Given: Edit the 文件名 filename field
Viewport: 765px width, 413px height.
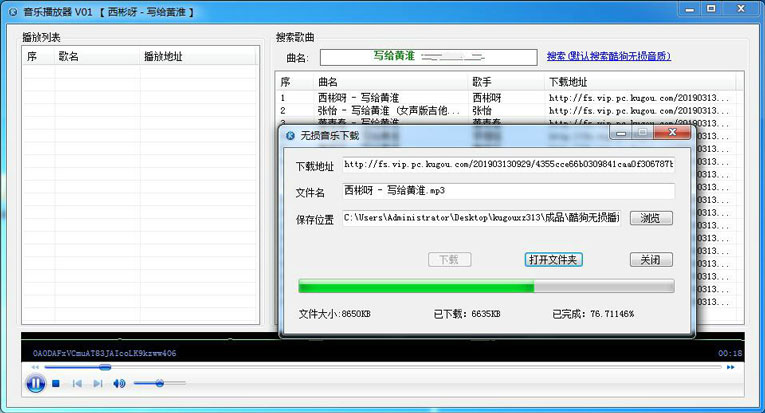Looking at the screenshot, I should [508, 191].
